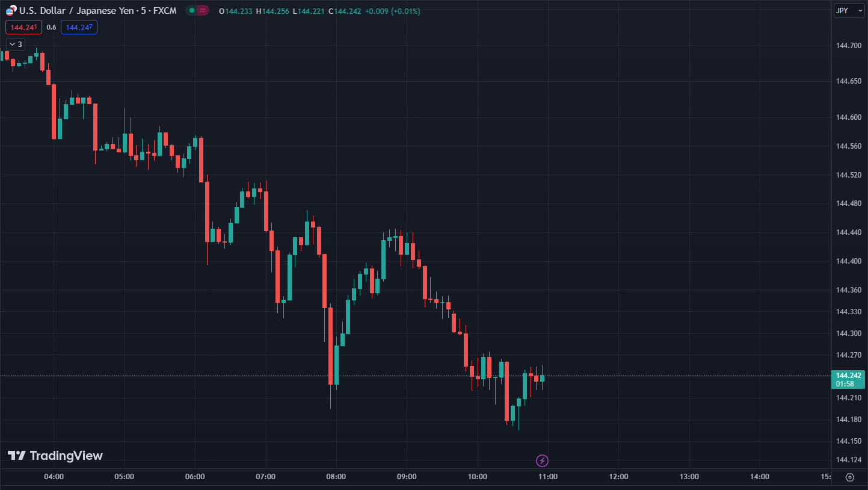Click the 144.700 level on the price scale

coord(848,46)
